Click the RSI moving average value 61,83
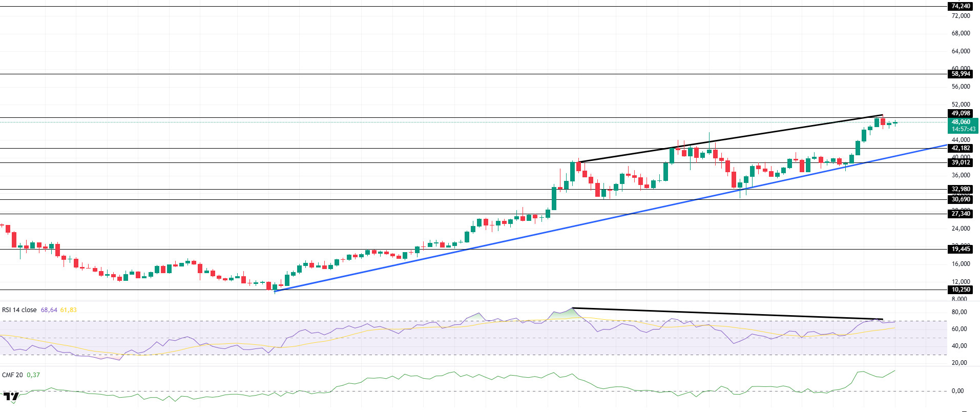This screenshot has width=980, height=412. 69,310
